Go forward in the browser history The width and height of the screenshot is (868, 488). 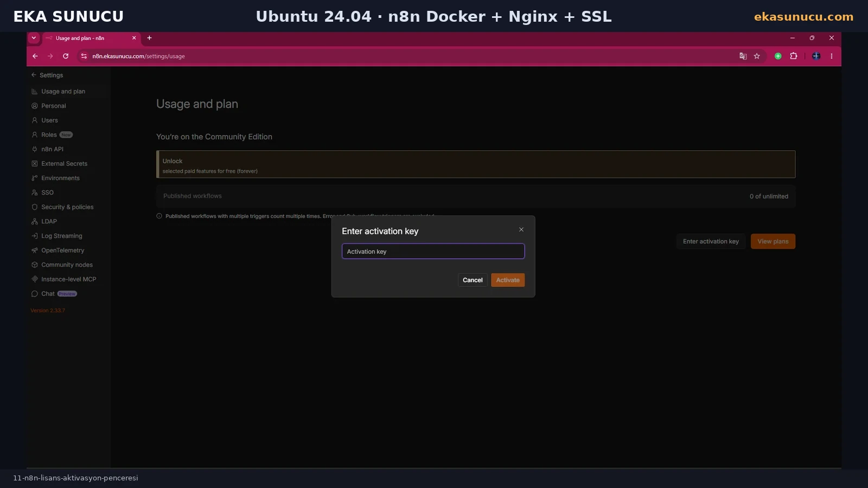click(x=50, y=56)
